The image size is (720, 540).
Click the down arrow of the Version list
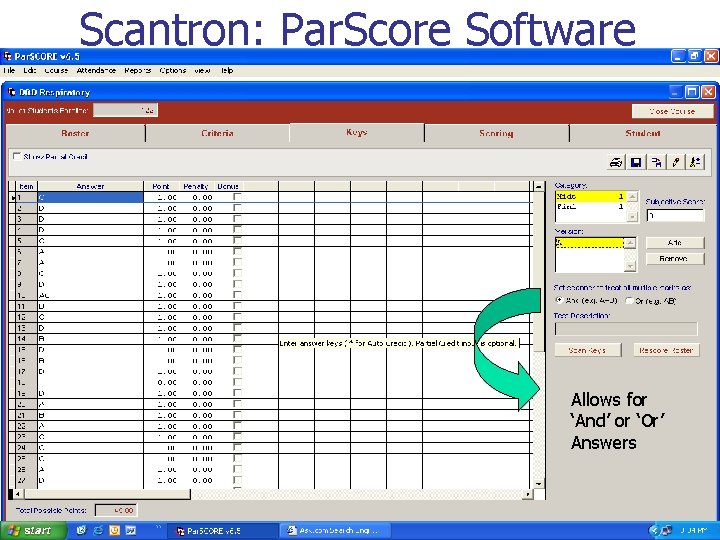pyautogui.click(x=630, y=266)
